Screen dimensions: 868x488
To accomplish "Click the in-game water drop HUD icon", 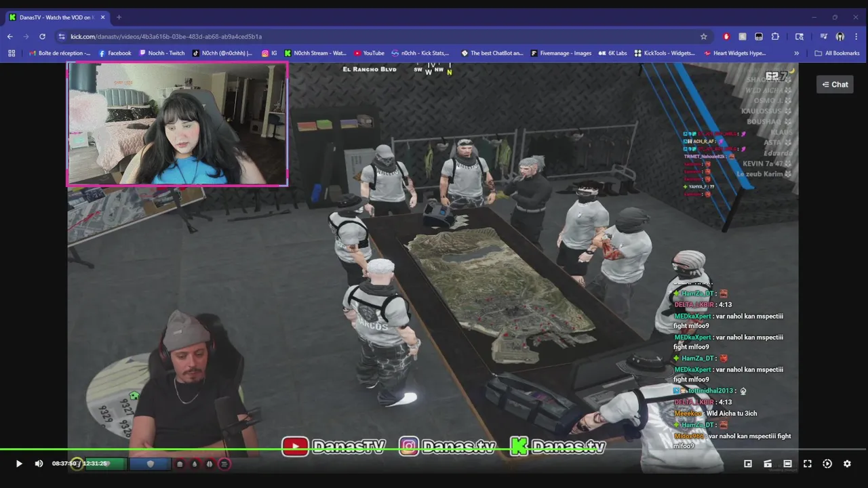I will 195,464.
